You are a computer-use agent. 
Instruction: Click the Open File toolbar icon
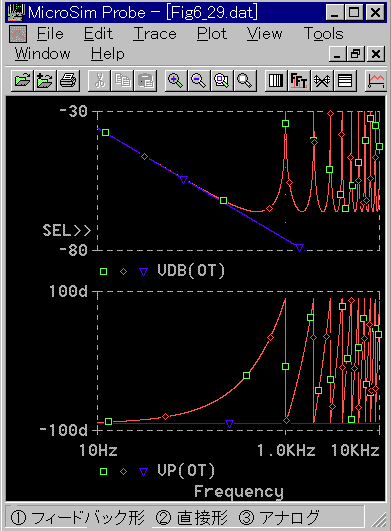tap(22, 81)
